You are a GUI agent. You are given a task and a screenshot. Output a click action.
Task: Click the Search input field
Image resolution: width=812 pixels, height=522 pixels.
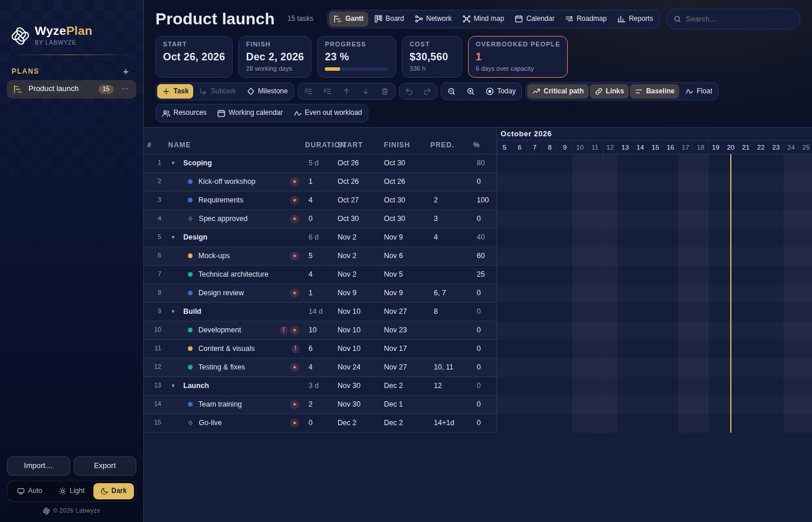pyautogui.click(x=733, y=19)
